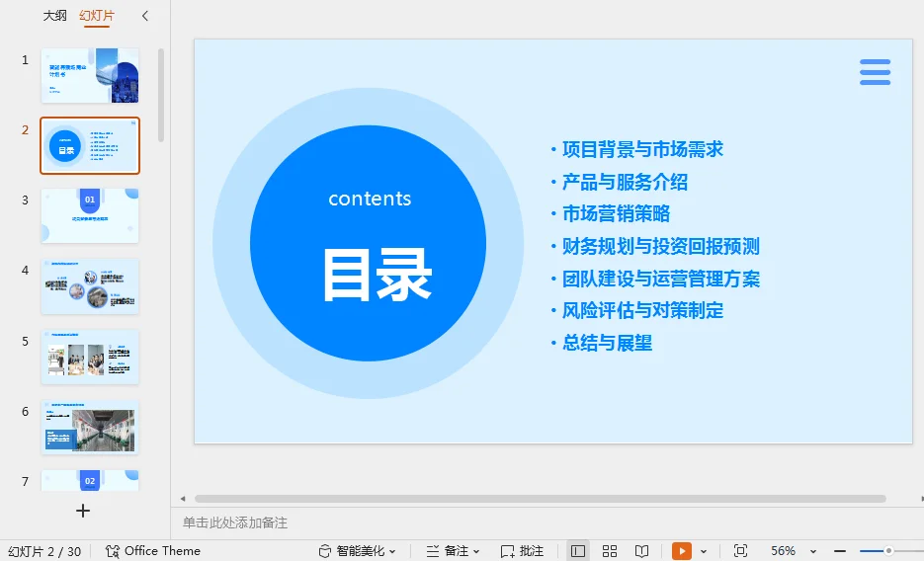The width and height of the screenshot is (924, 561).
Task: Switch to the 大纲 outline tab
Action: 54,15
